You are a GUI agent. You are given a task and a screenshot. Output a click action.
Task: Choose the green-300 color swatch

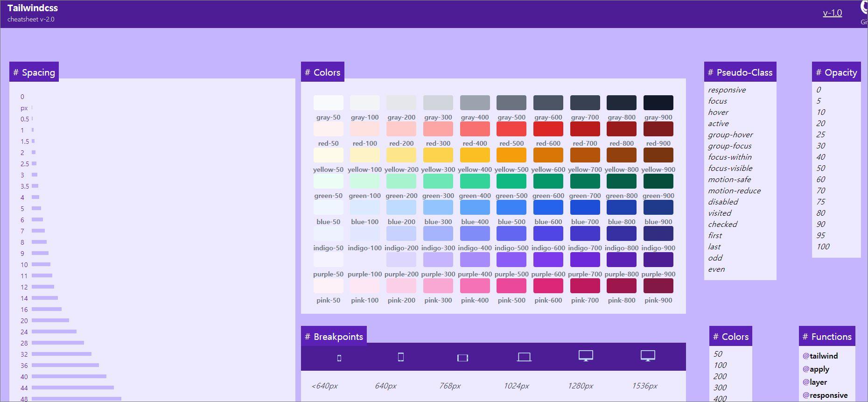click(x=438, y=181)
